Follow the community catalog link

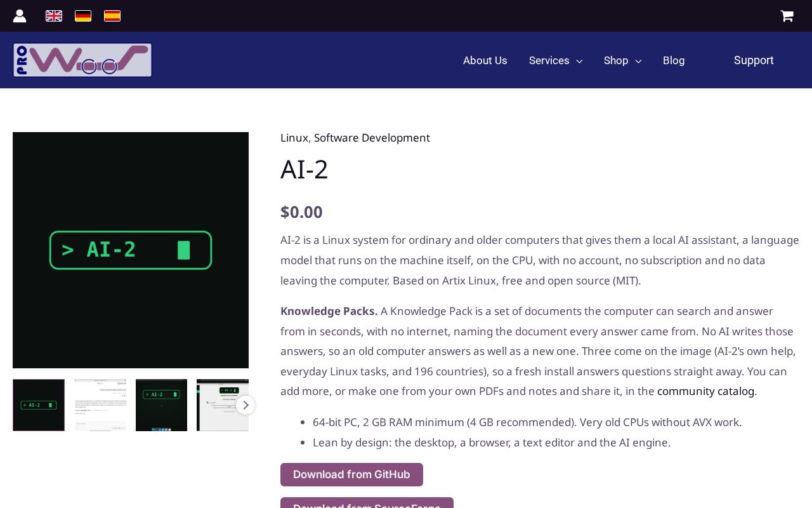click(705, 391)
